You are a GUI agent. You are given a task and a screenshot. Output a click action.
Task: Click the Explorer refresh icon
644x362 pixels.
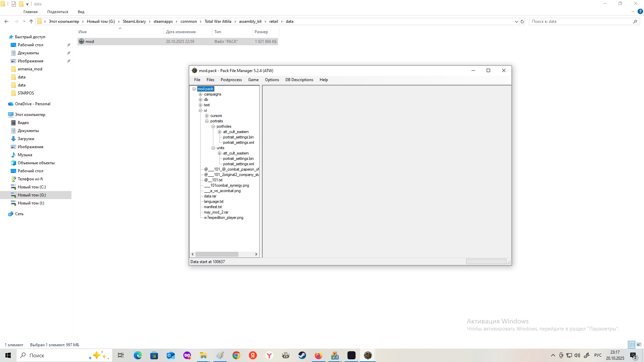522,21
